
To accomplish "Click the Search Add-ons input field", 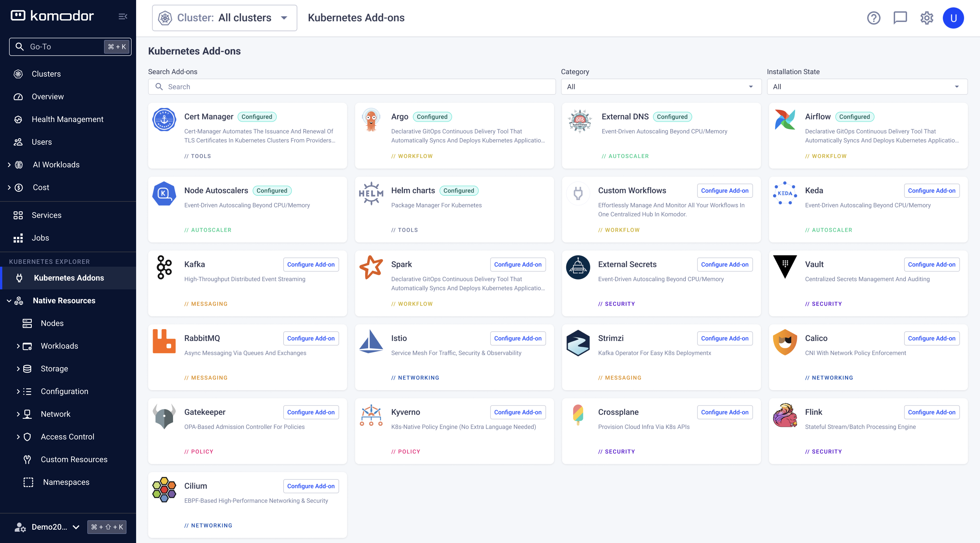I will tap(352, 87).
